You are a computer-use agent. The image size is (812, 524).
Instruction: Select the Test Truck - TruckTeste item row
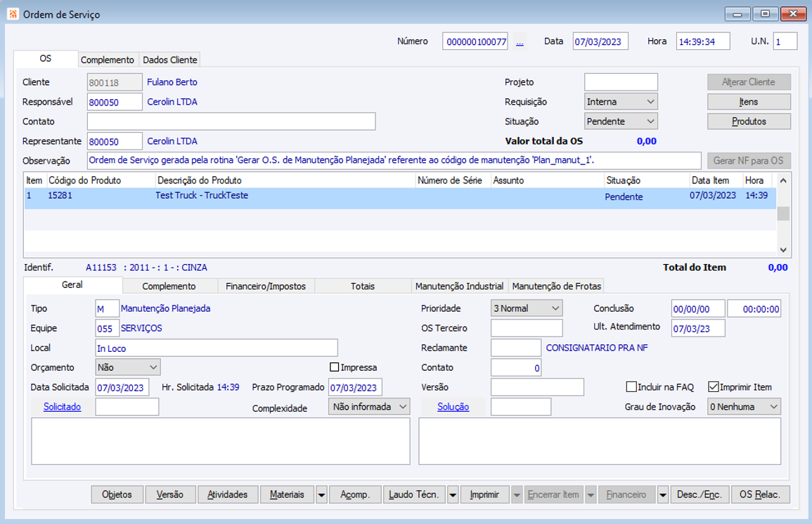[x=400, y=198]
